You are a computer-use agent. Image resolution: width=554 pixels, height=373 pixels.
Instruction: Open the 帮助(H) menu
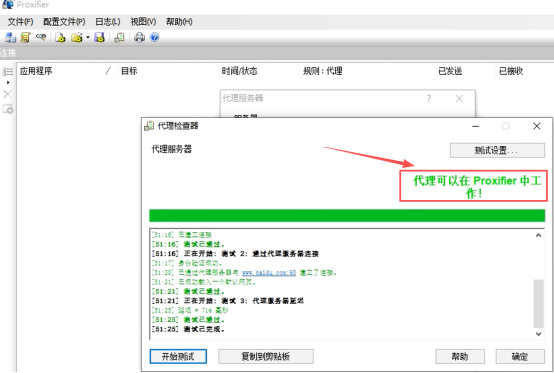179,22
